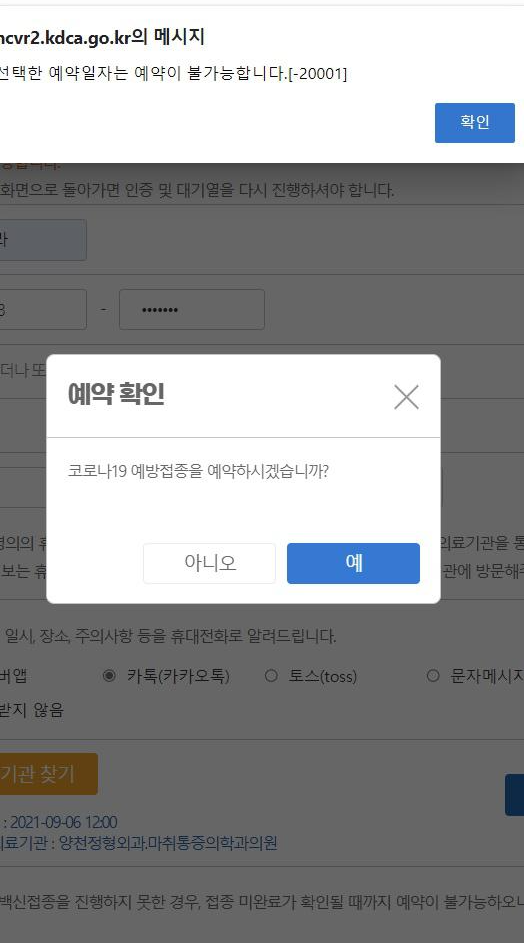Click the dark blue button at the right edge

tap(514, 795)
